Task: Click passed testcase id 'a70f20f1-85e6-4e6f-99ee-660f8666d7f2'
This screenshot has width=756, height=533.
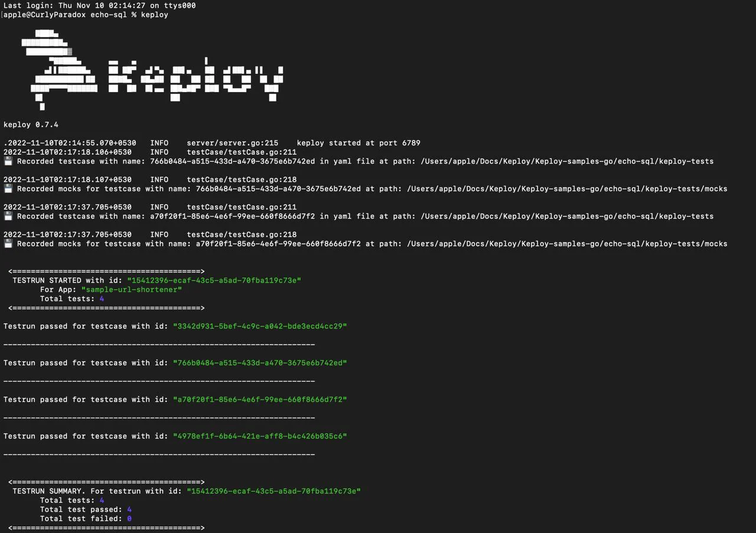Action: pyautogui.click(x=260, y=400)
